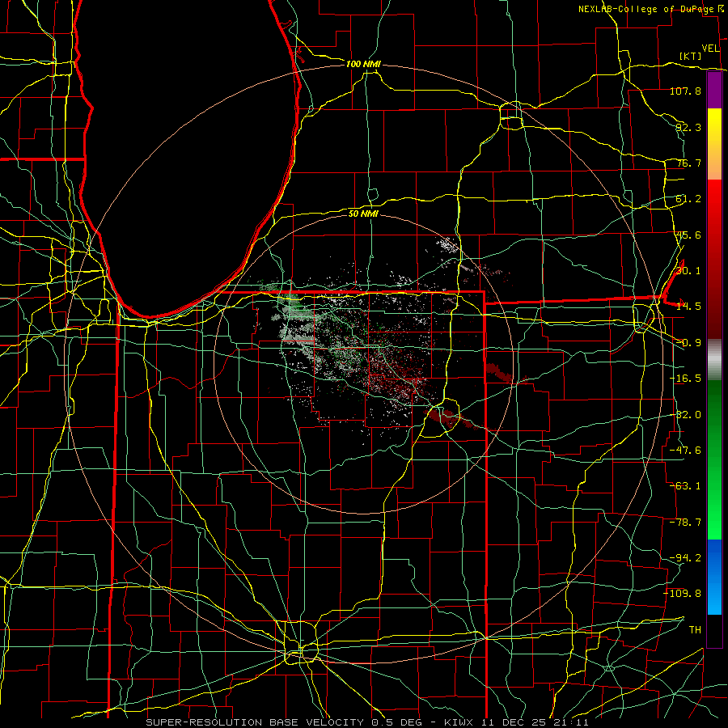
Task: Select the 100 NMI range ring label
Action: click(363, 64)
